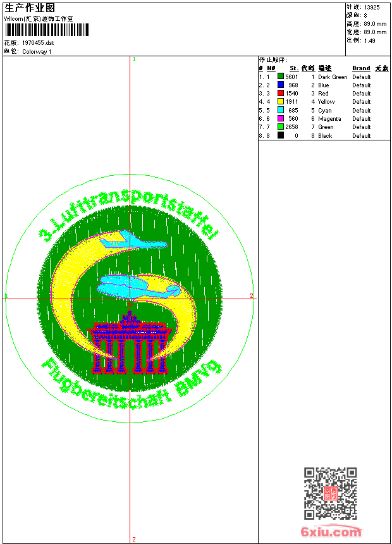Click the St. column header
This screenshot has height=544, width=392.
[x=294, y=68]
